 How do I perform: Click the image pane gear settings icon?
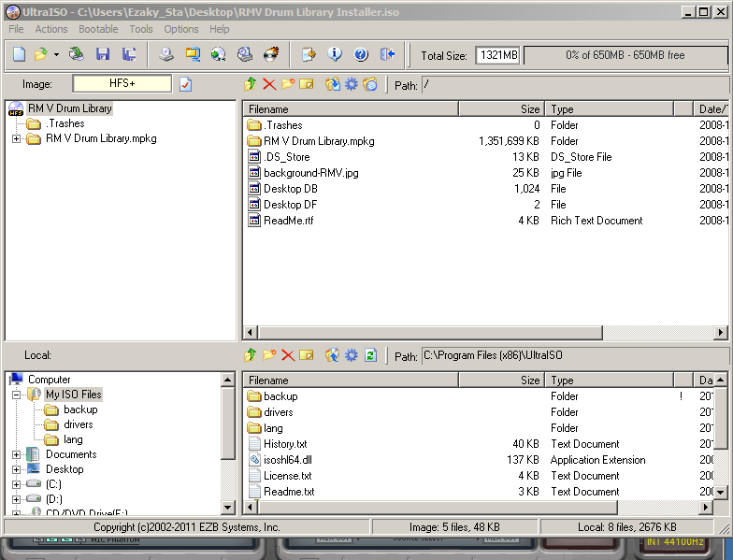click(x=352, y=84)
